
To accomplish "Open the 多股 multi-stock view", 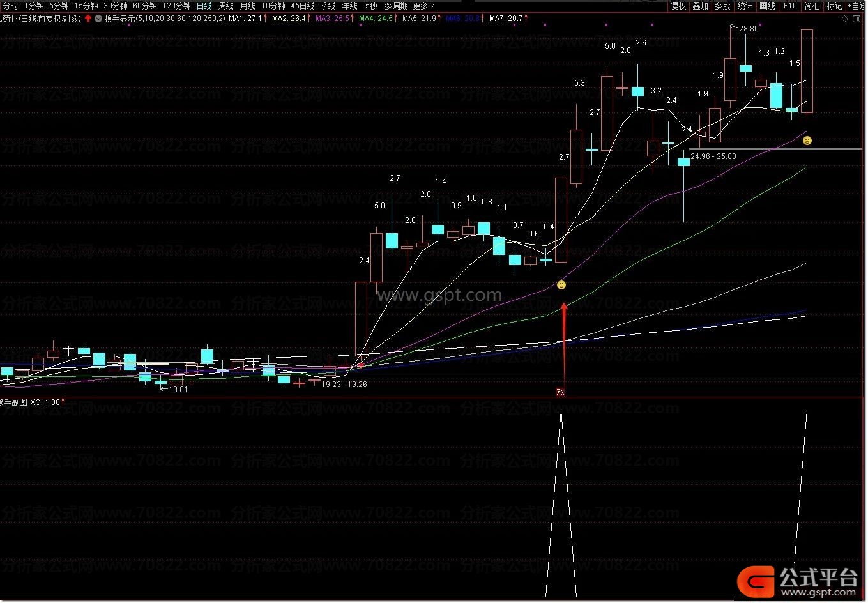I will [x=722, y=6].
